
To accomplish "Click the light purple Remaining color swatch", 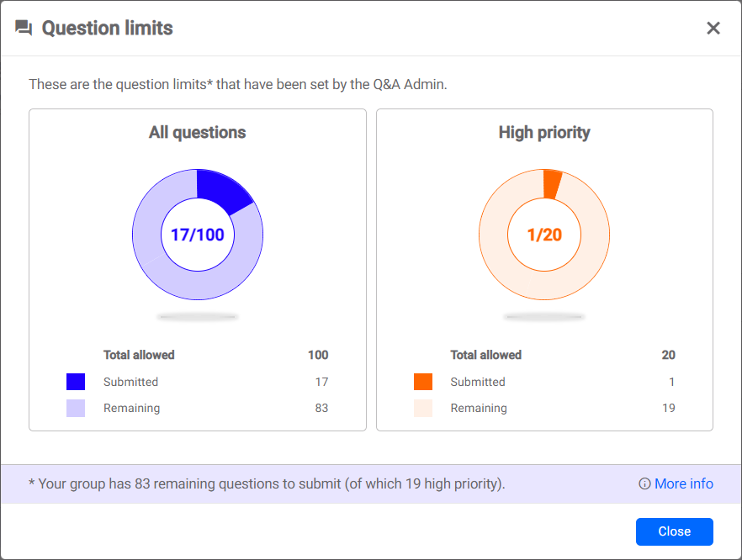I will tap(76, 409).
